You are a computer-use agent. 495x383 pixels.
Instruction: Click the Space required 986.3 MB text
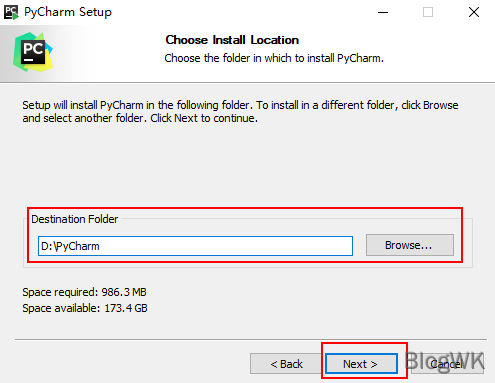point(84,292)
